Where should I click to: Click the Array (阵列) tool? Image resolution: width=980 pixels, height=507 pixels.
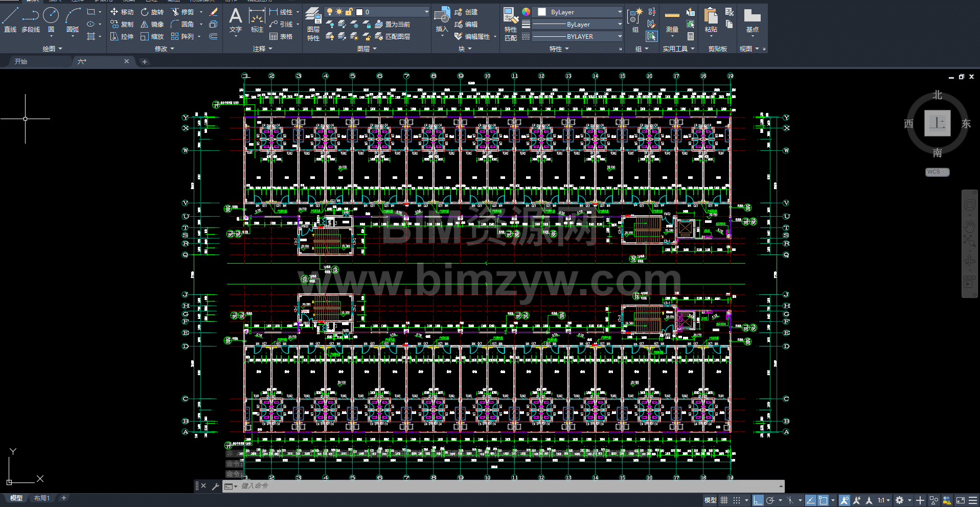183,36
